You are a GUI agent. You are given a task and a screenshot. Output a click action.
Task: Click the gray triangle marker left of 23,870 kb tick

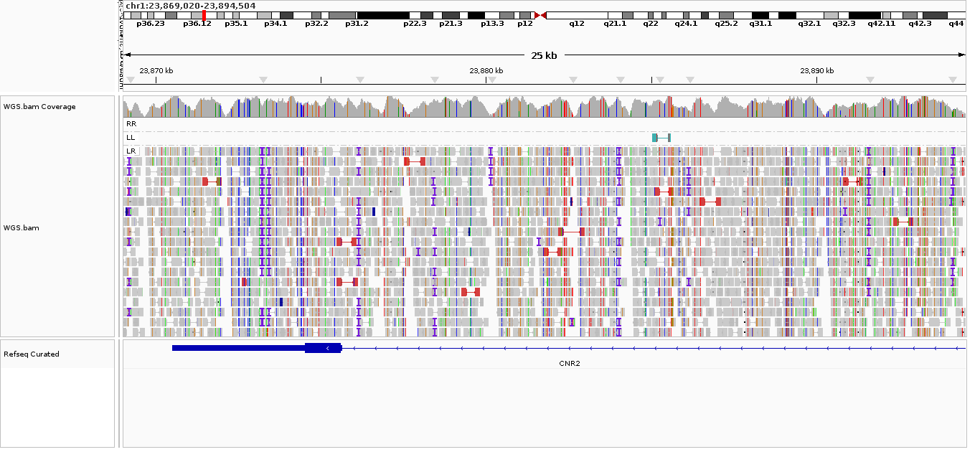coord(131,80)
